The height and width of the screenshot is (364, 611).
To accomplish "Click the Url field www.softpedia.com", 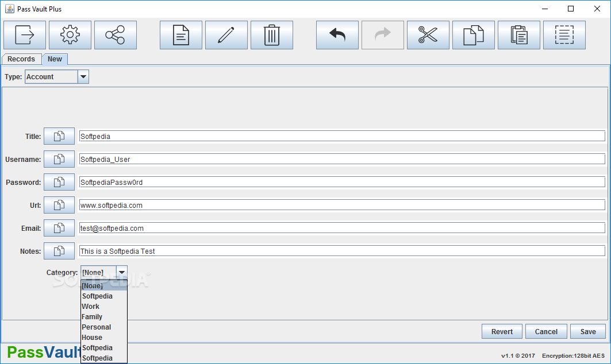I will pyautogui.click(x=342, y=205).
